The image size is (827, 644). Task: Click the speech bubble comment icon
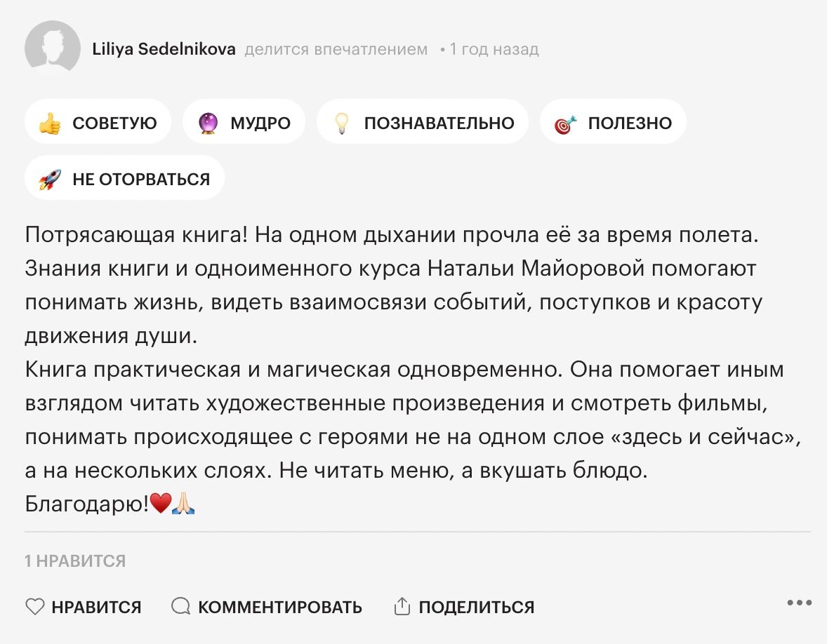point(180,606)
